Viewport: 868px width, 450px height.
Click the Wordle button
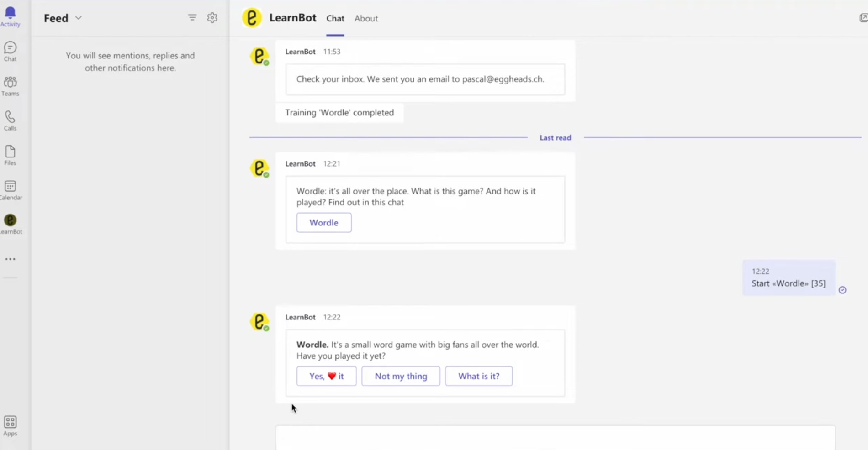point(324,223)
